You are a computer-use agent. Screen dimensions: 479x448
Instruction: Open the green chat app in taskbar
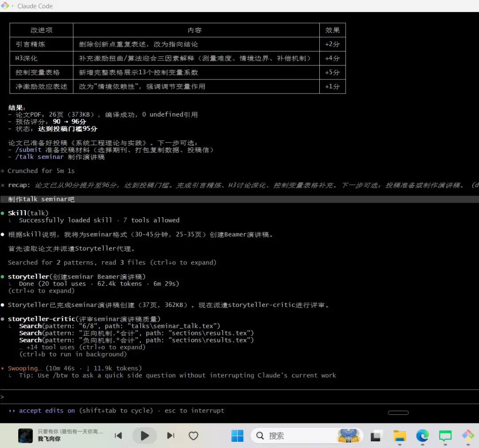(x=445, y=436)
